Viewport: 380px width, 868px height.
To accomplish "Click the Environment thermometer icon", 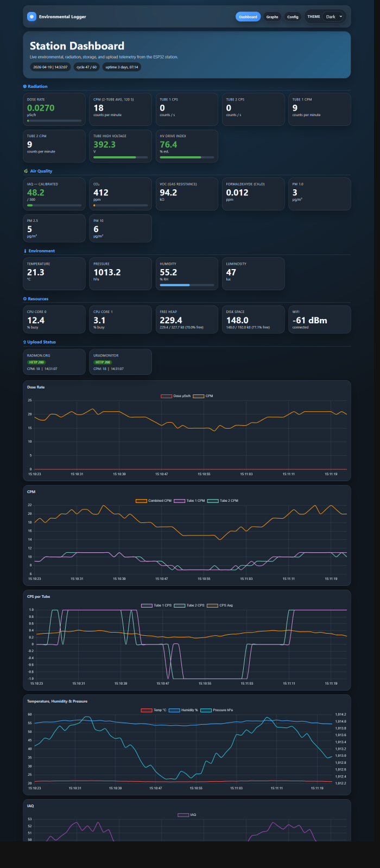I will [25, 251].
